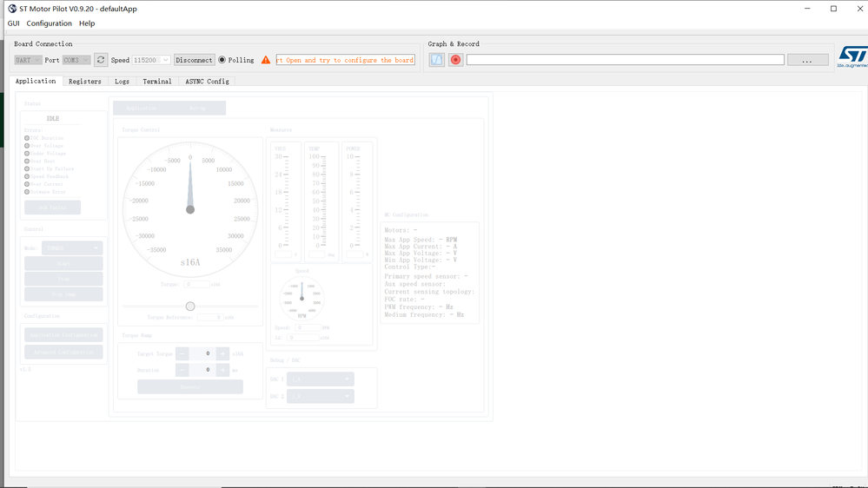This screenshot has height=488, width=868.
Task: Switch to the Logs tab
Action: [x=122, y=82]
